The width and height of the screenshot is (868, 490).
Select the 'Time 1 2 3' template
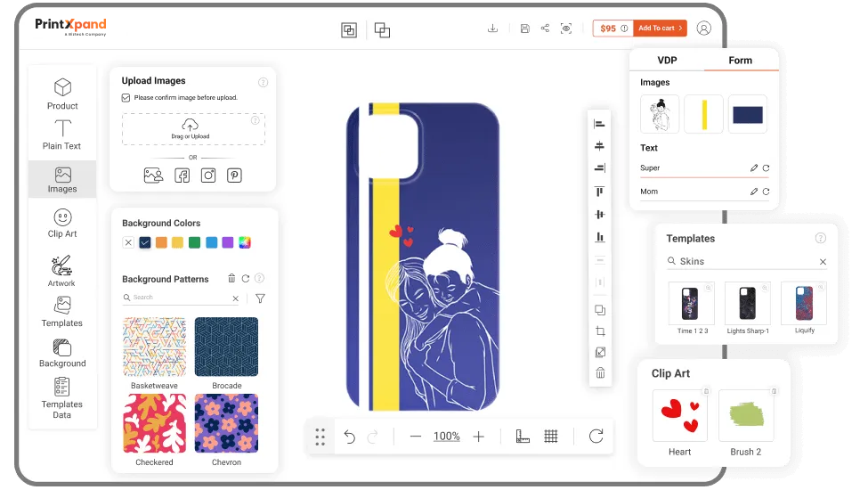pyautogui.click(x=692, y=303)
